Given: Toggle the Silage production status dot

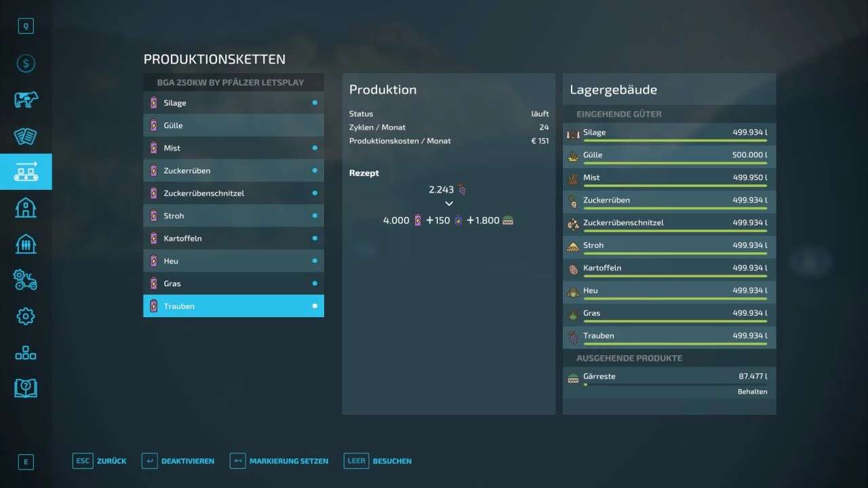Looking at the screenshot, I should [x=315, y=103].
